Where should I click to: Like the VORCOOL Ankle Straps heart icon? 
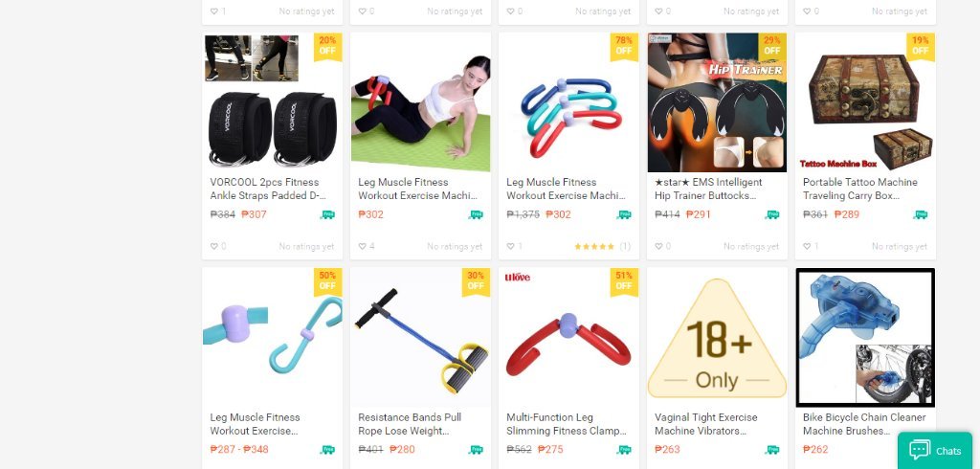(213, 246)
